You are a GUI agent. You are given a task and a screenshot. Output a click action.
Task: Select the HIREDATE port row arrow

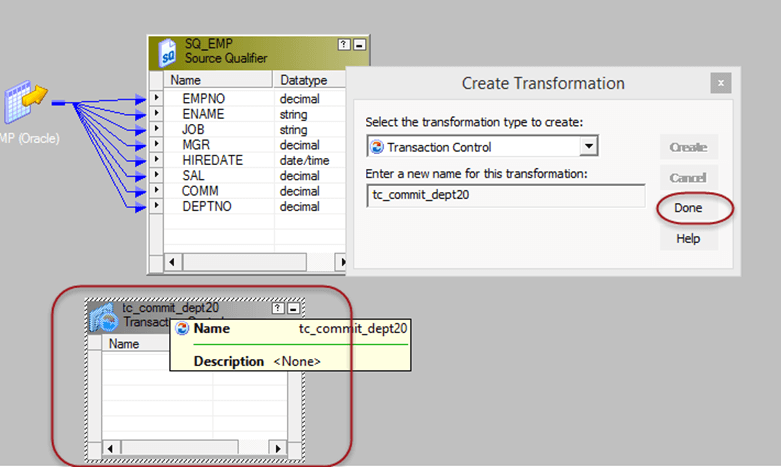[156, 160]
